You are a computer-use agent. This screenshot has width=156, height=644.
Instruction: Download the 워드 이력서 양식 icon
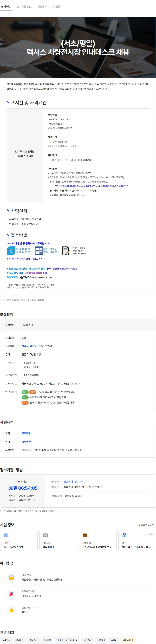point(47,251)
